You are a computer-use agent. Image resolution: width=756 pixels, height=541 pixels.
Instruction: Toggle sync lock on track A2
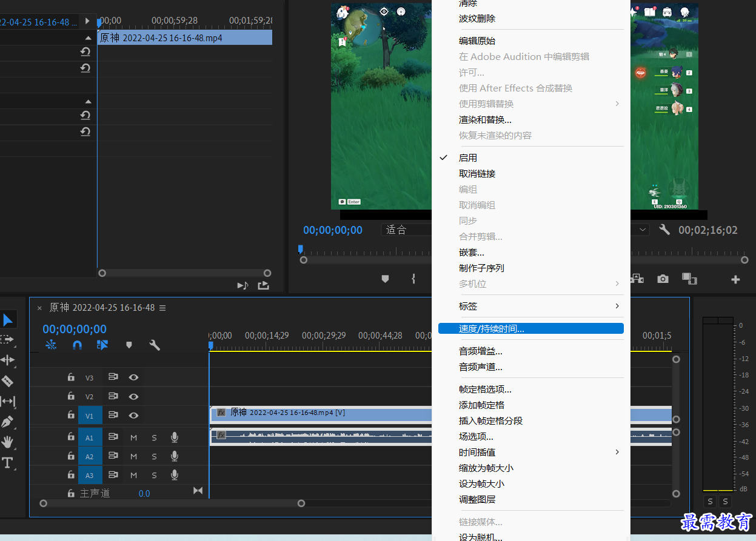tap(113, 457)
